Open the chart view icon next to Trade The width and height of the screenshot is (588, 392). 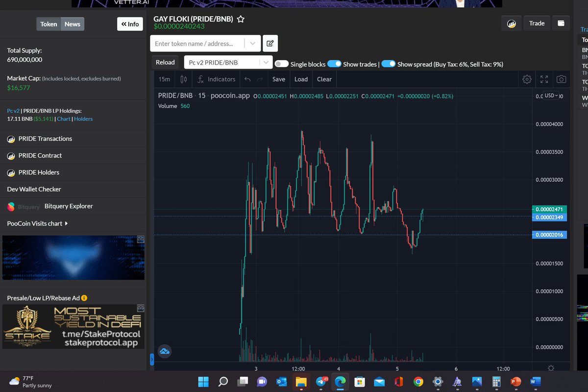click(x=512, y=24)
